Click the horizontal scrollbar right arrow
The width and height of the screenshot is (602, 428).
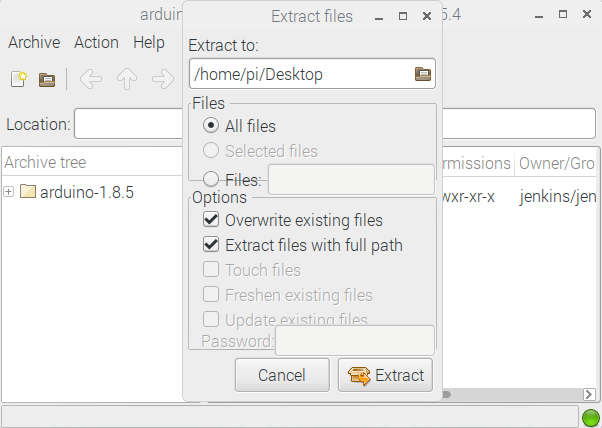click(589, 394)
